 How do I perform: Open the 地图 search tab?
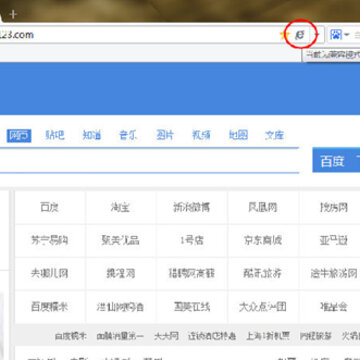click(238, 135)
